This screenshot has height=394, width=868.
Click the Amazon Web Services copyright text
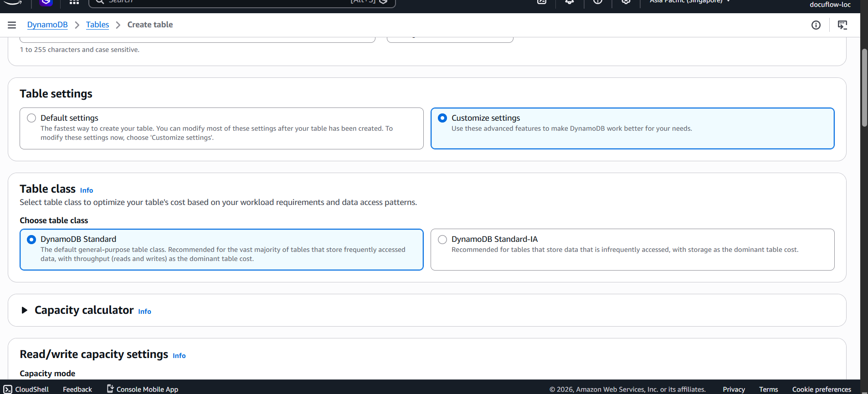627,389
